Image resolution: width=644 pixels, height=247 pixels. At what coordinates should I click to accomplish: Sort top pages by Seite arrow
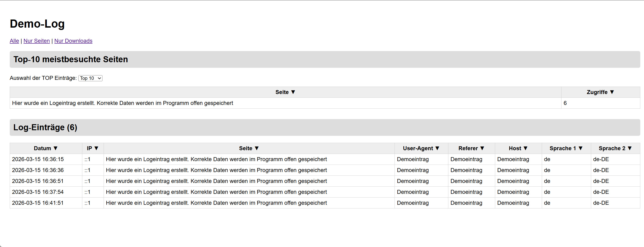coord(293,92)
